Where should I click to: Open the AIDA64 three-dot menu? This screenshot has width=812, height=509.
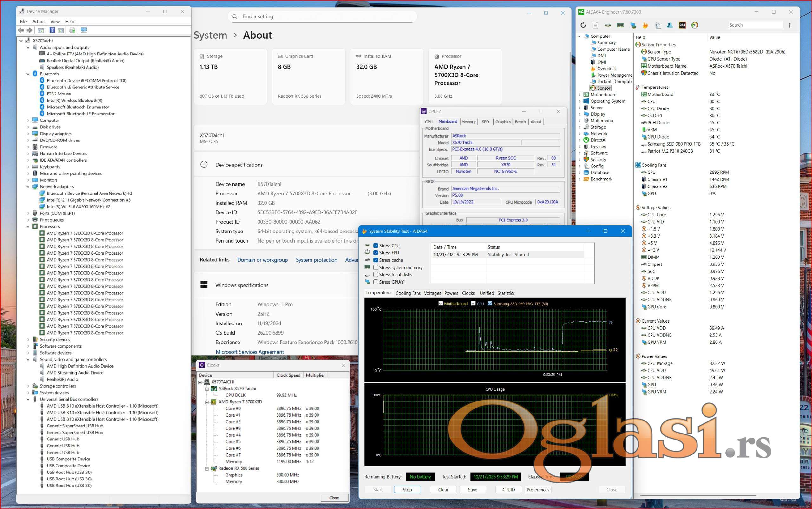[x=790, y=25]
